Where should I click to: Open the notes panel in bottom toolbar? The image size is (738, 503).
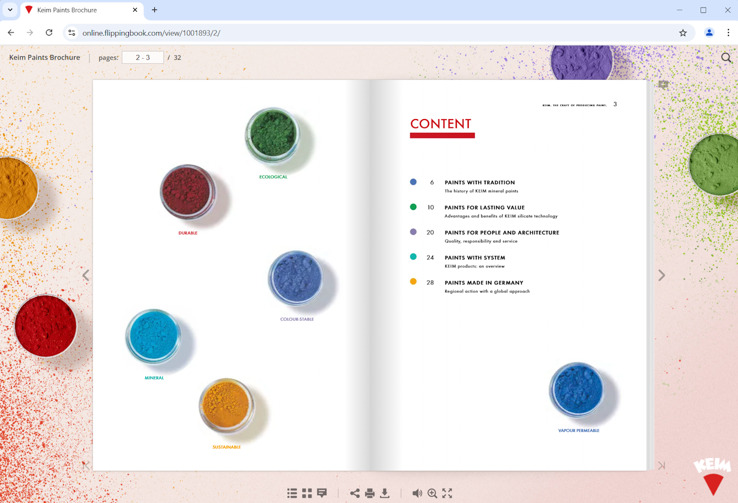click(x=322, y=493)
